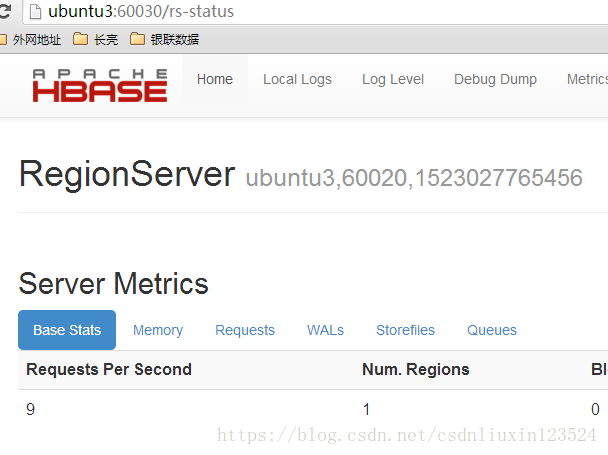The height and width of the screenshot is (455, 608).
Task: Switch to the Storefiles tab
Action: [405, 330]
